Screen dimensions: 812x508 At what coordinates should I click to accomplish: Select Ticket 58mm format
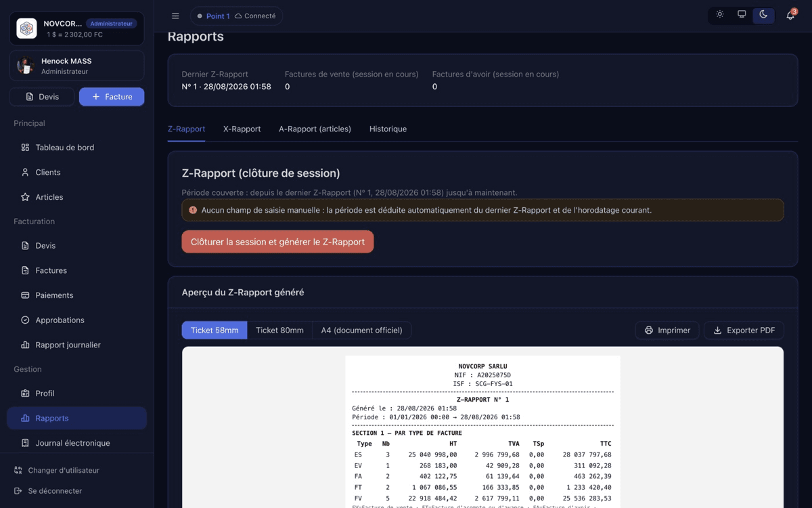point(215,331)
